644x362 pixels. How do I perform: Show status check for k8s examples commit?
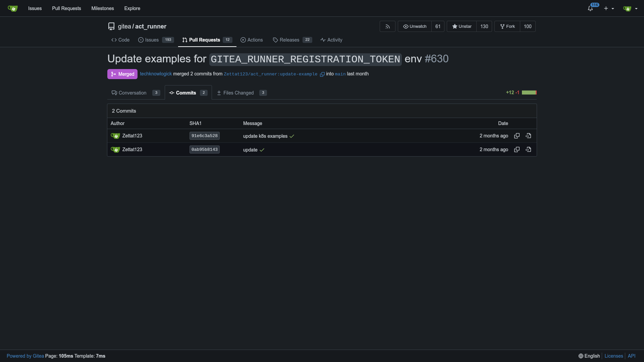pyautogui.click(x=292, y=136)
